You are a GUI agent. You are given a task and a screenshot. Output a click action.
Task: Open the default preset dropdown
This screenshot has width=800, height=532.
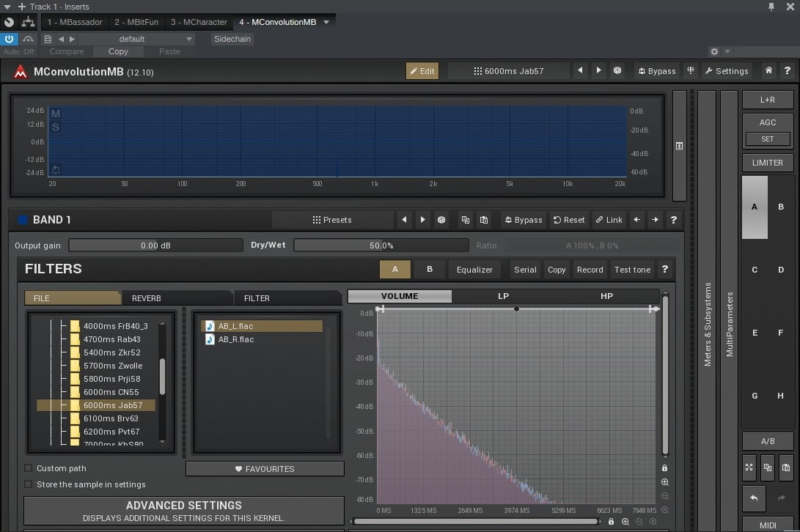(x=136, y=39)
